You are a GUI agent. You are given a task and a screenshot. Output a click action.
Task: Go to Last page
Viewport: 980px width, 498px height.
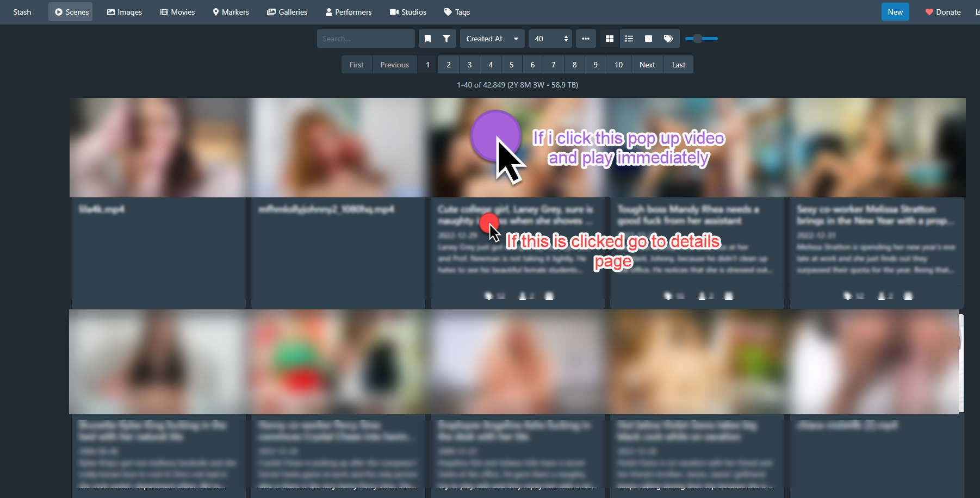pyautogui.click(x=679, y=65)
